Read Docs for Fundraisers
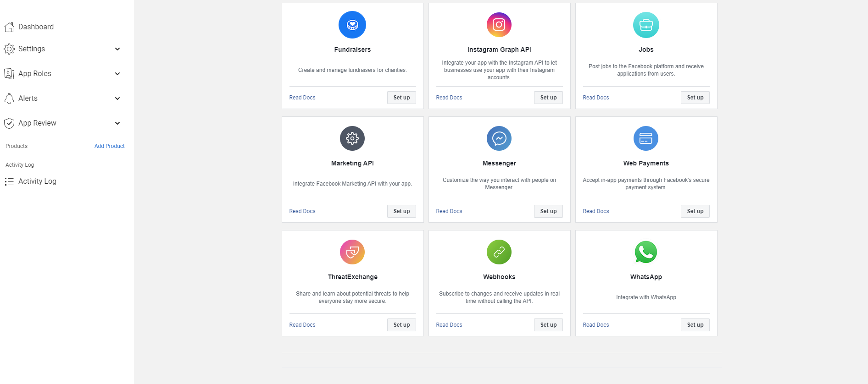 click(302, 98)
